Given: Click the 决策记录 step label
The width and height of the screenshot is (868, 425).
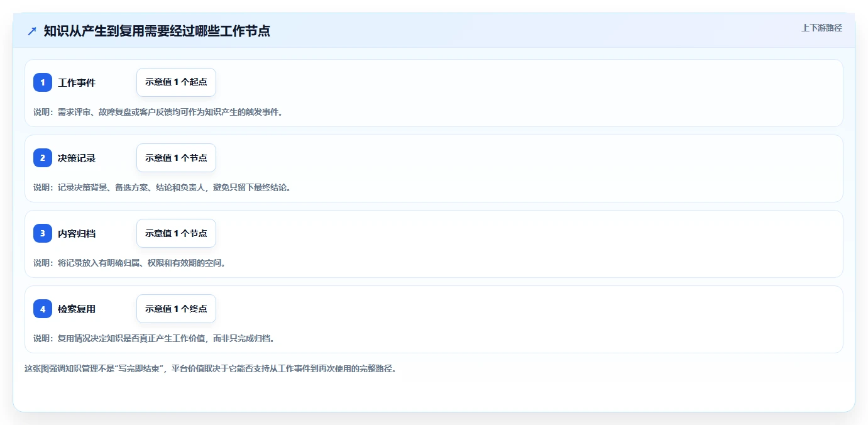Looking at the screenshot, I should 77,158.
